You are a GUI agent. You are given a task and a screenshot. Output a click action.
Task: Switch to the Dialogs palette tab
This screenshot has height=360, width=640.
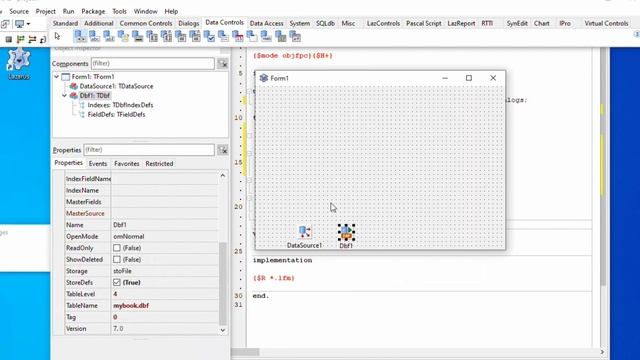coord(189,23)
